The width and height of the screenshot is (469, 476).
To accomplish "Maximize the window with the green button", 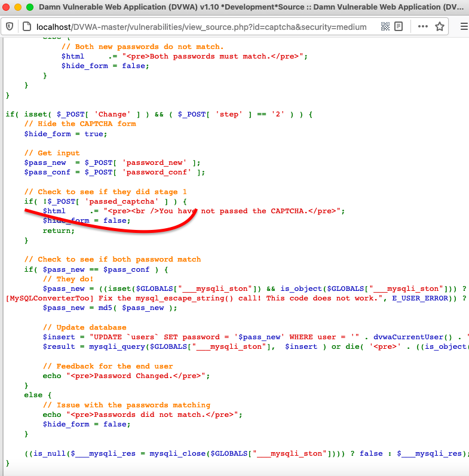I will coord(30,7).
